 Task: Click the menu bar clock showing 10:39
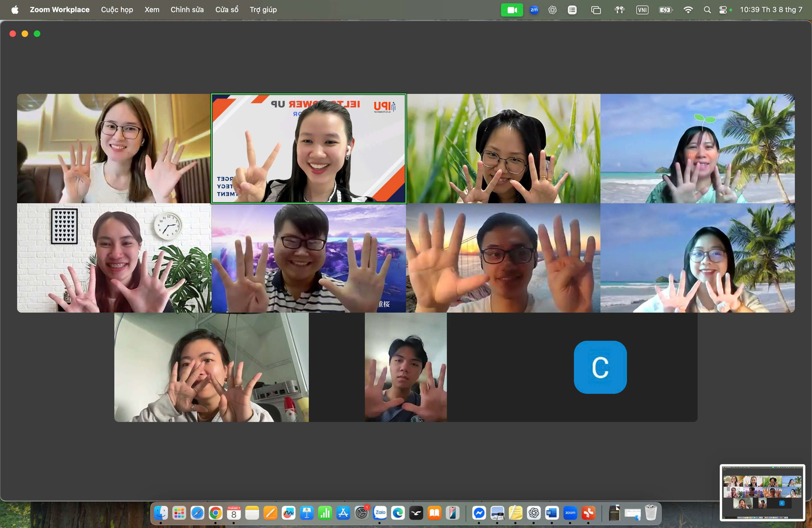[x=771, y=10]
